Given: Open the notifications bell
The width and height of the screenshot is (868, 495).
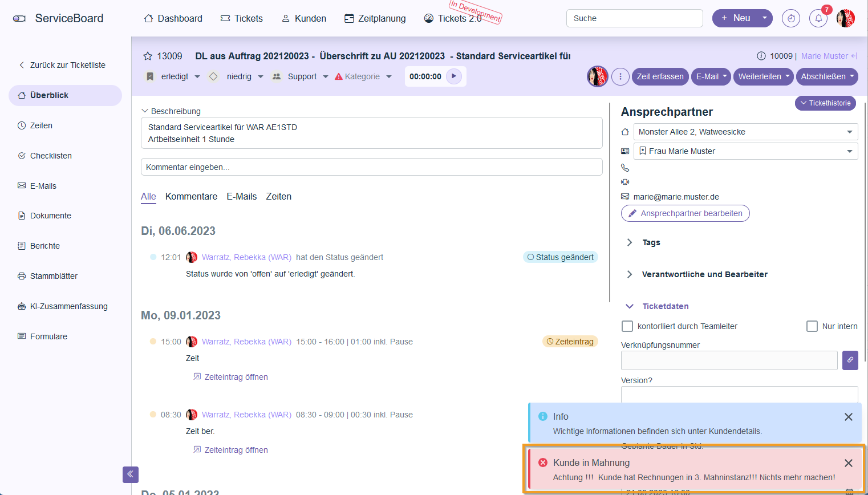Looking at the screenshot, I should pyautogui.click(x=818, y=18).
